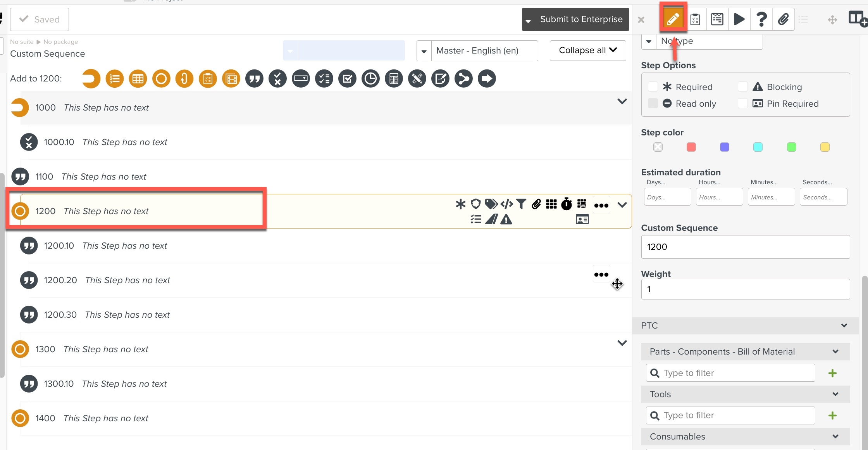Enable the Blocking step option
868x450 pixels.
pos(743,87)
